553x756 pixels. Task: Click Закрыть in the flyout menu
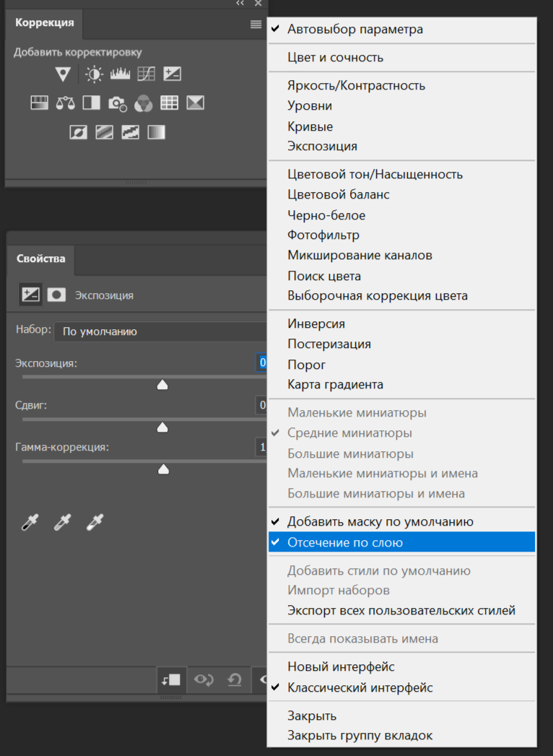click(401, 716)
